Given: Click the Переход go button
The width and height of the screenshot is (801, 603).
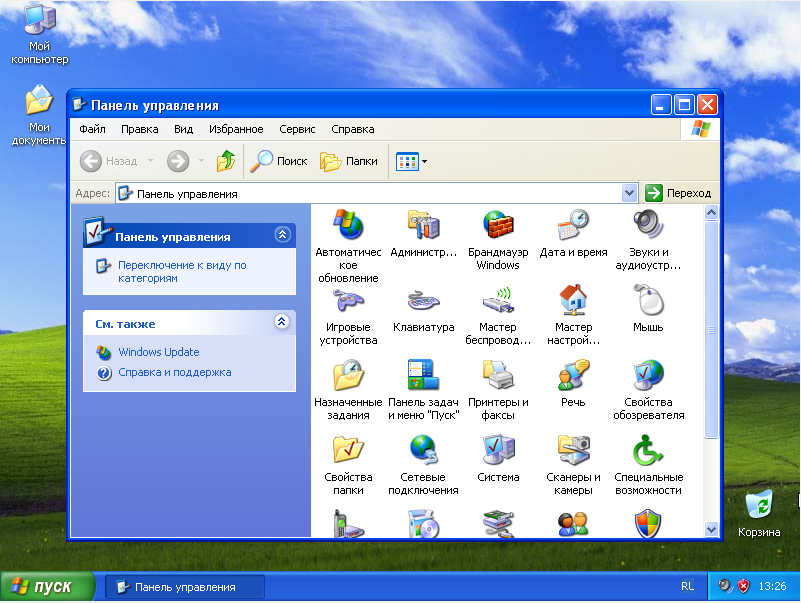Looking at the screenshot, I should point(678,193).
